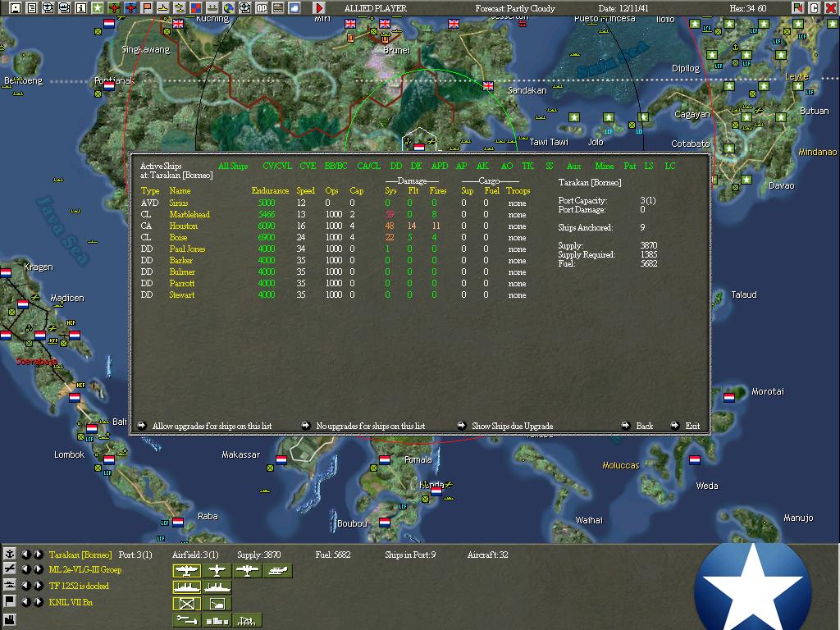The image size is (840, 630).
Task: Click the C icon in top right corner
Action: (815, 7)
